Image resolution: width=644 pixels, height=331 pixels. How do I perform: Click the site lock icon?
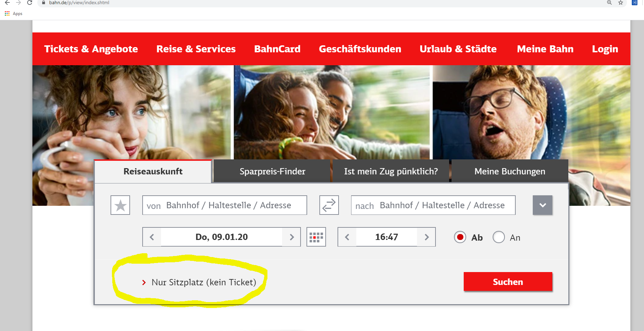click(44, 3)
